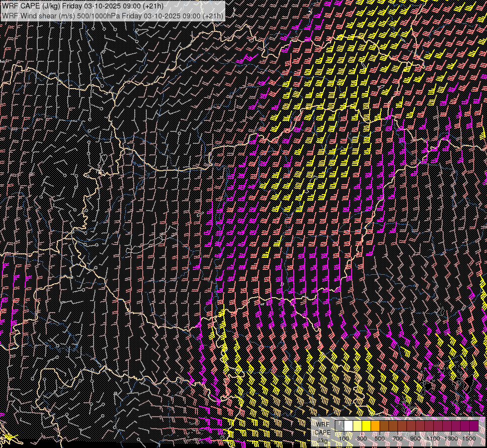This screenshot has width=487, height=448.
Task: Click the 1500 label on CAPE legend
Action: [469, 438]
